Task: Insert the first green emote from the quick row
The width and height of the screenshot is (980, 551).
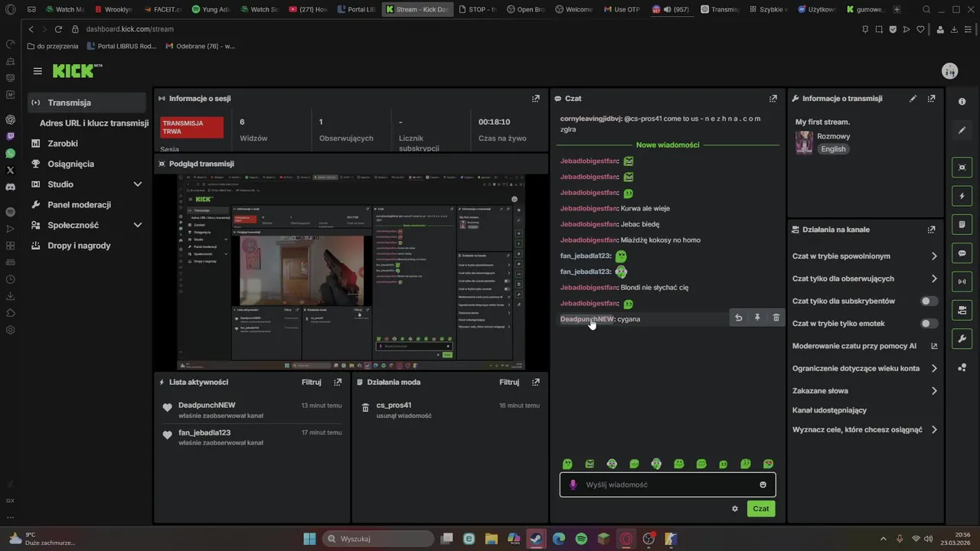Action: 567,464
